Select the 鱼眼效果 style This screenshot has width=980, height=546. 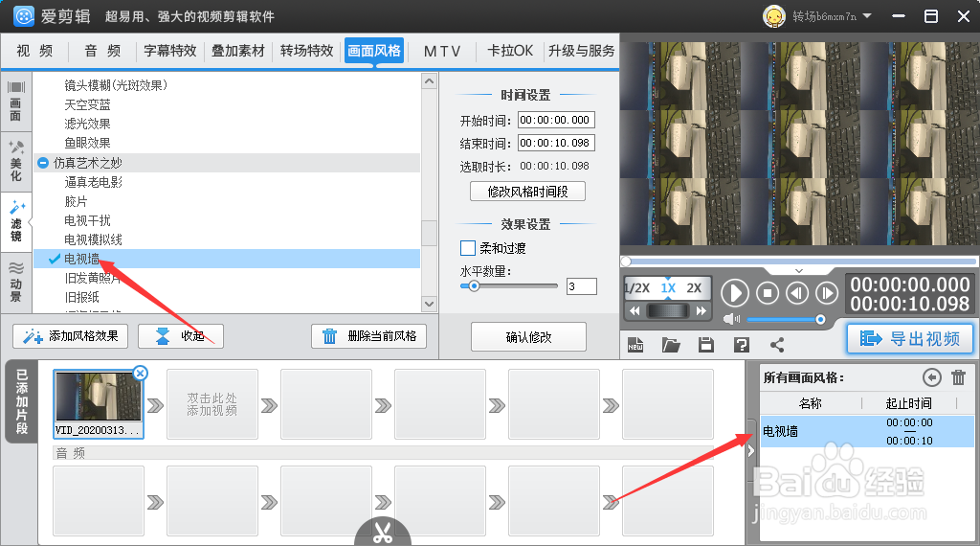pos(87,144)
